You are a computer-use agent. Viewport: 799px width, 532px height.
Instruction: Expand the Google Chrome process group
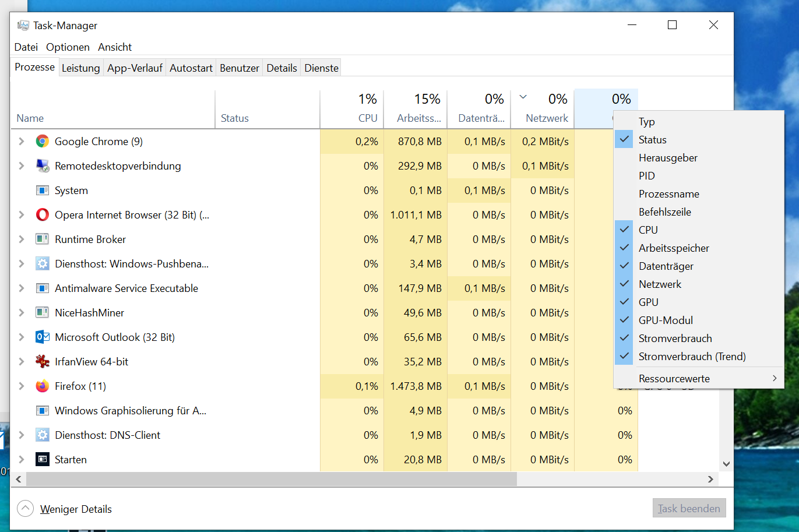(22, 142)
